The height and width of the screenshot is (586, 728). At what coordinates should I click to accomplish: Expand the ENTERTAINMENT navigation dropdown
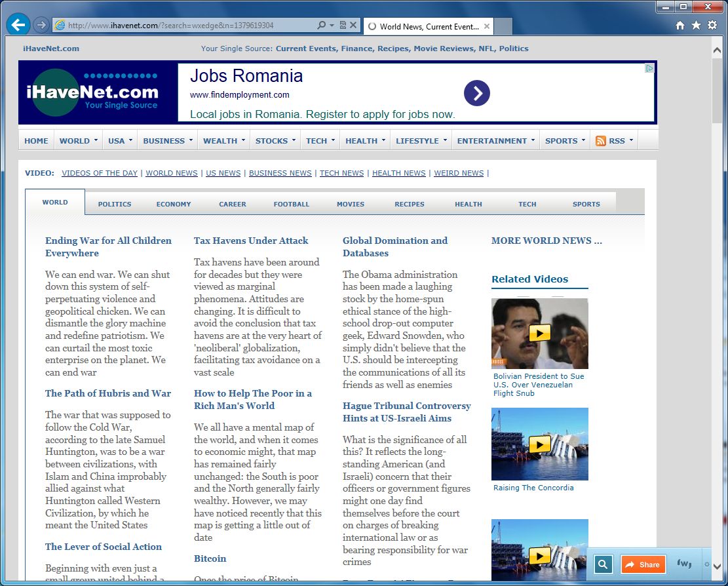click(x=496, y=141)
